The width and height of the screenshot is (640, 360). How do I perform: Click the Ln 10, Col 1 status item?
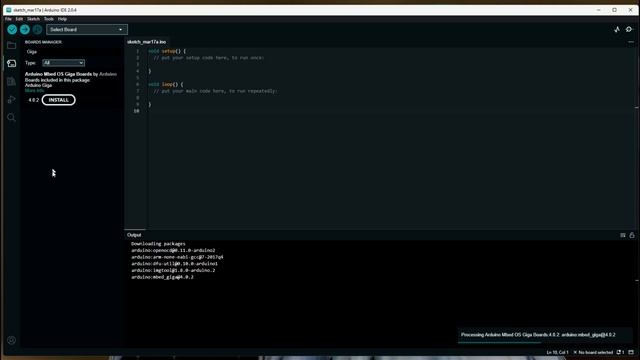[x=558, y=352]
